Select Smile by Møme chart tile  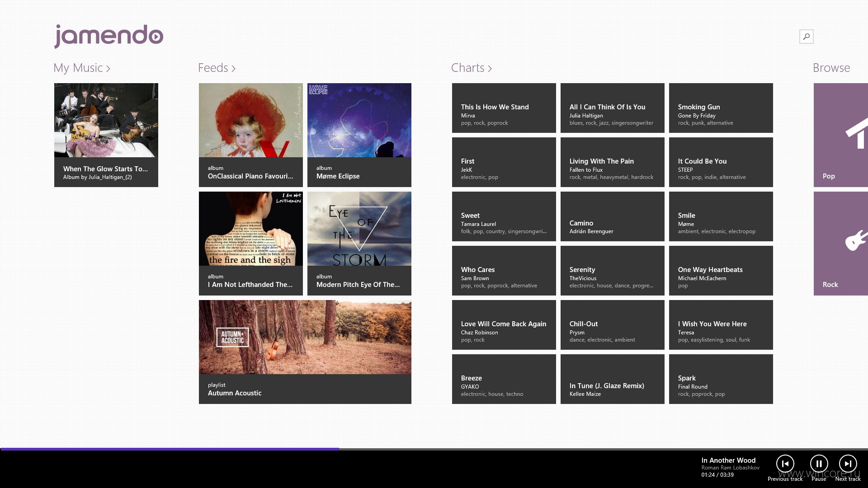[721, 216]
